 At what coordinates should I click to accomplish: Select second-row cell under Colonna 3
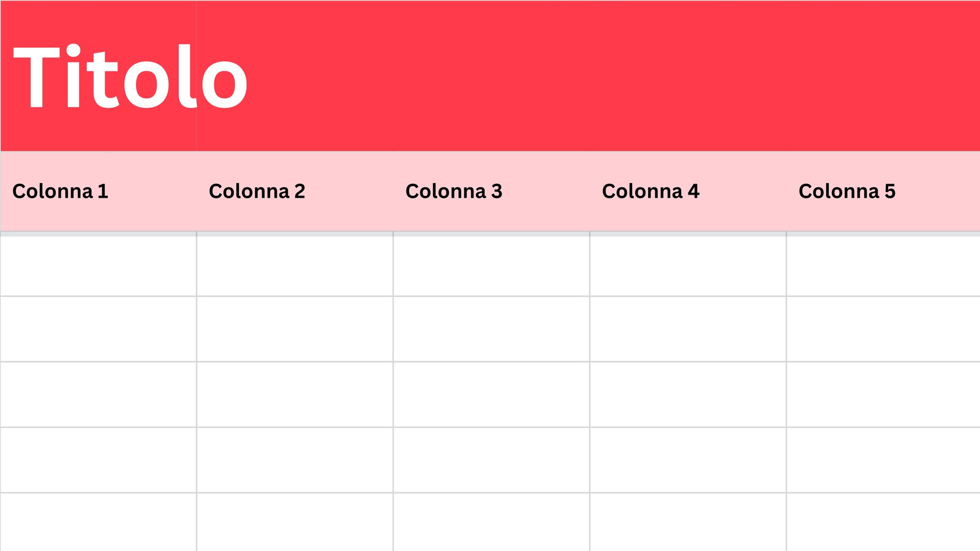pyautogui.click(x=491, y=329)
